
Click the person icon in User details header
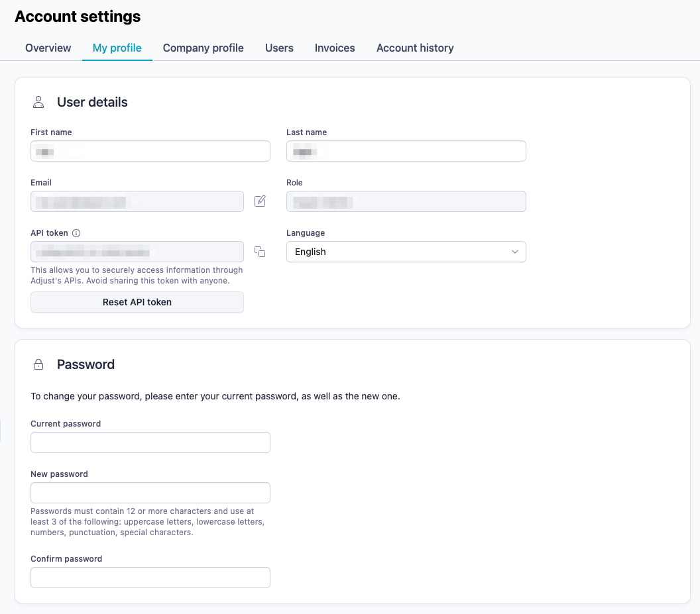pos(38,102)
